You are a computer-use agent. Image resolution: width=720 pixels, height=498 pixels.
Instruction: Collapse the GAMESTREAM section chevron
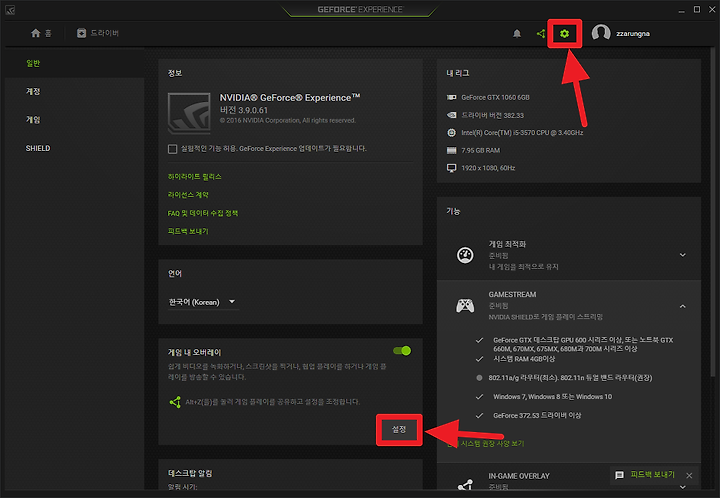click(x=683, y=306)
